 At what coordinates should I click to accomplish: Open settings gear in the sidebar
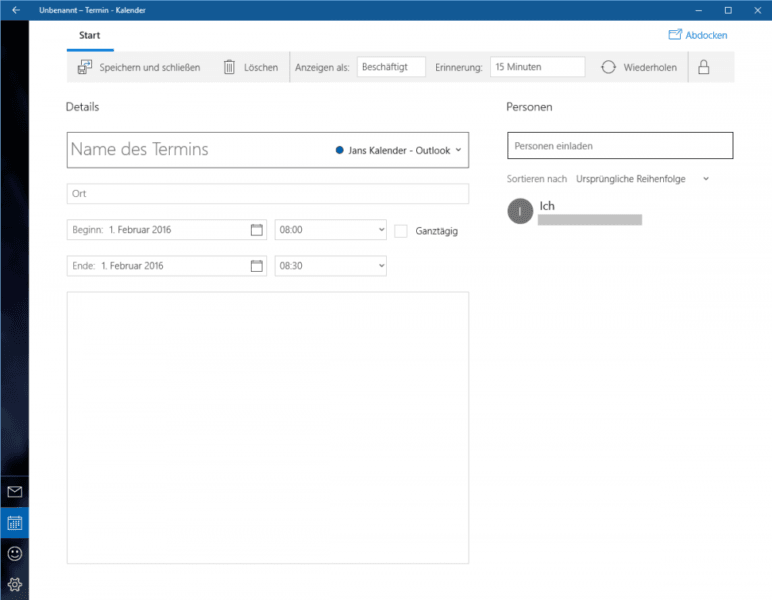click(15, 584)
